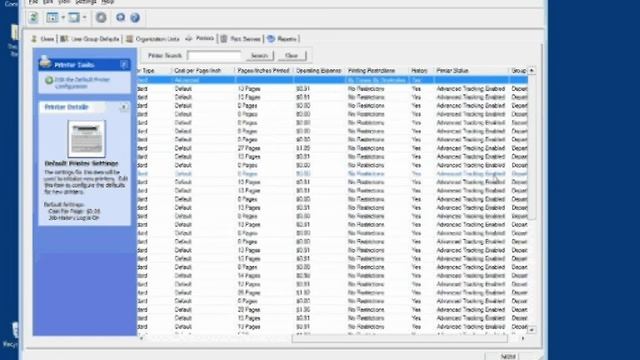Image resolution: width=640 pixels, height=360 pixels.
Task: Collapse the Printer Details panel
Action: point(124,107)
